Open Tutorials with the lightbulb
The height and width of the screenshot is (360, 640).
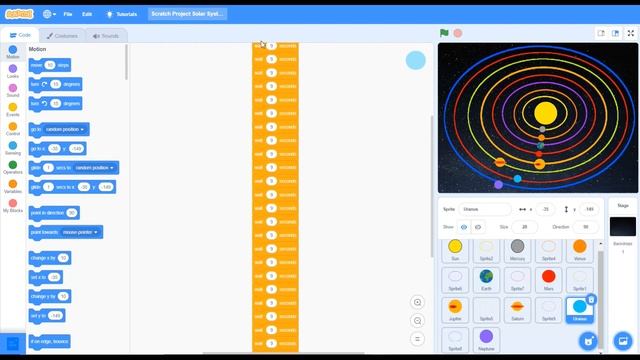click(x=122, y=14)
